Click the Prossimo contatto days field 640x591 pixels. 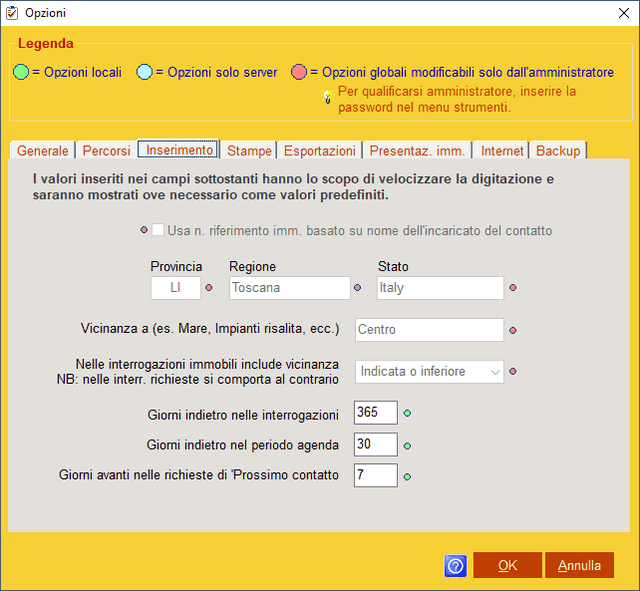coord(376,475)
